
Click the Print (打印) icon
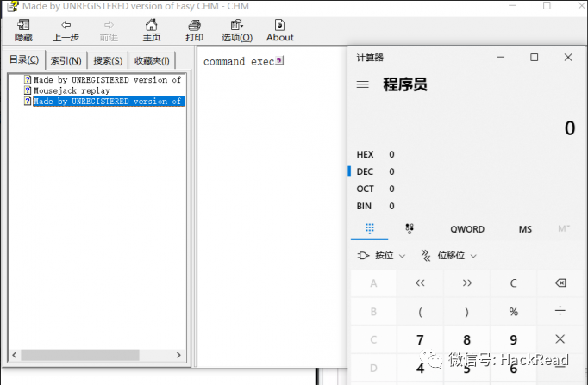pos(194,25)
